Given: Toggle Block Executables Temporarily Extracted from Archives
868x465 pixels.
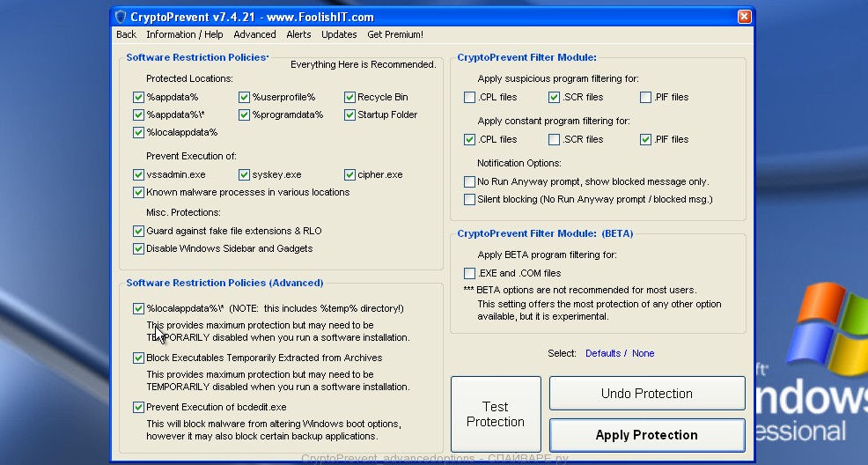Looking at the screenshot, I should click(x=138, y=358).
